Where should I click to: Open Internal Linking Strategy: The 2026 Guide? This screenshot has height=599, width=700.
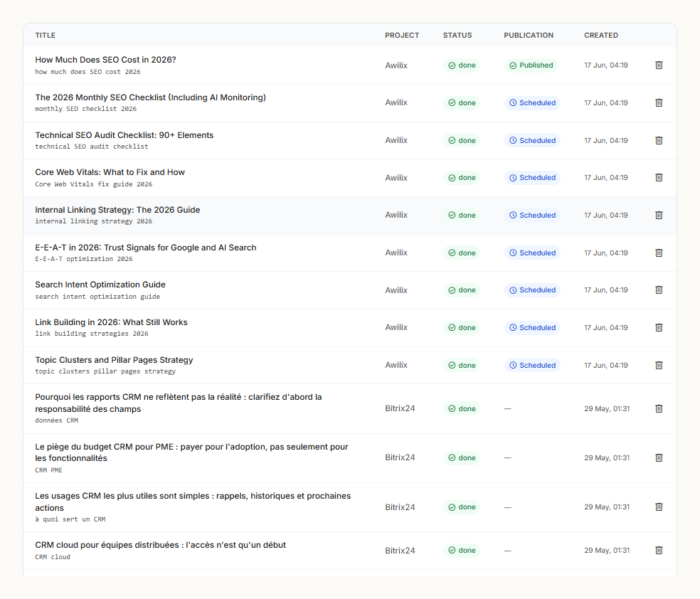click(117, 210)
